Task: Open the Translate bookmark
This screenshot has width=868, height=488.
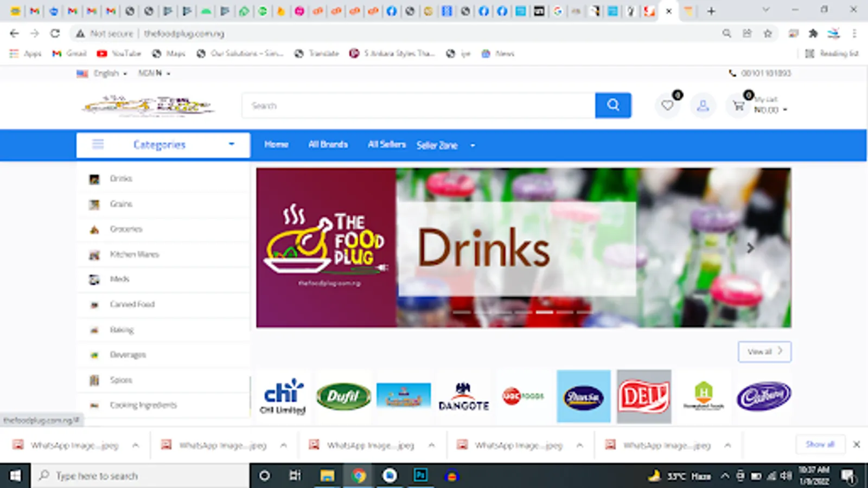Action: (x=317, y=53)
